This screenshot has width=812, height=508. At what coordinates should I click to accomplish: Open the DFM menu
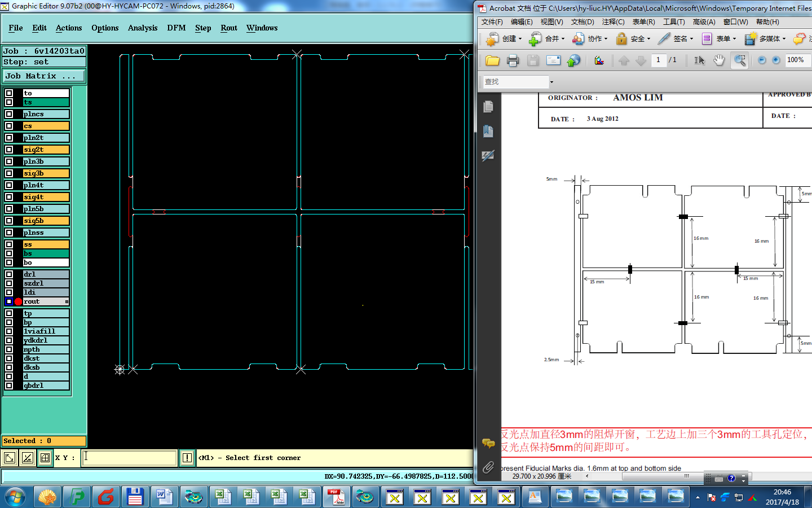pyautogui.click(x=176, y=28)
